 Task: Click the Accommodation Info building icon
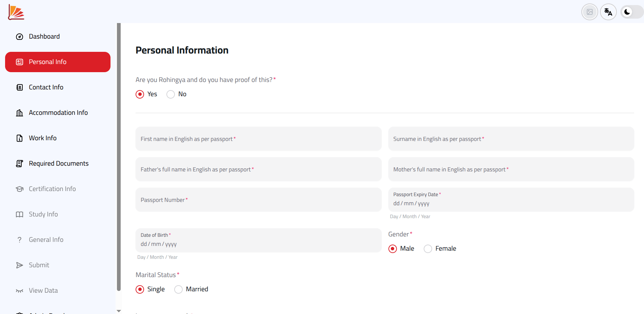pos(20,113)
